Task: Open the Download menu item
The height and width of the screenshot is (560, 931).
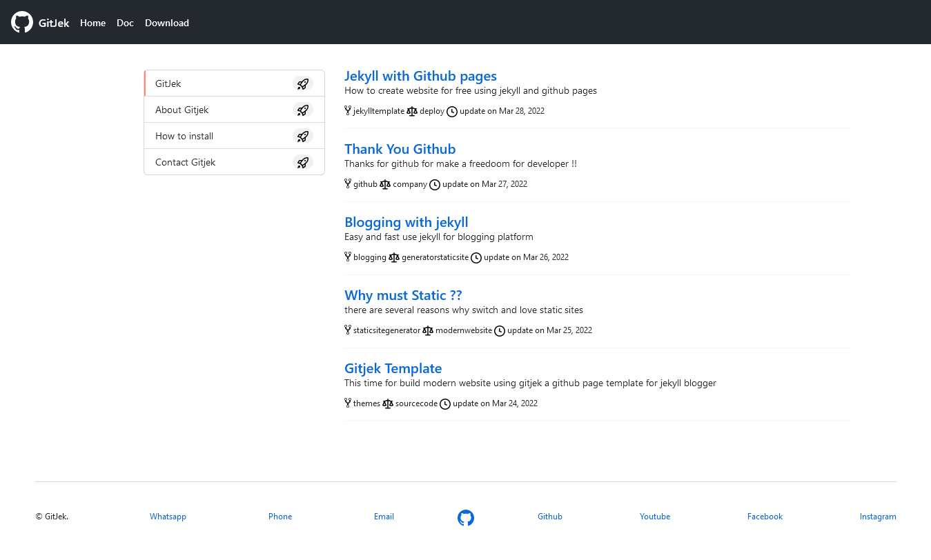Action: (x=166, y=23)
